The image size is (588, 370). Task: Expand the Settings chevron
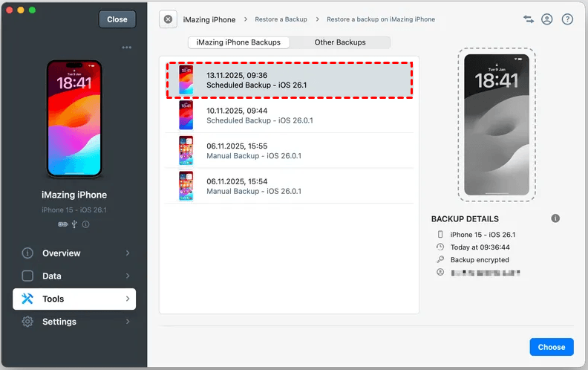point(128,322)
